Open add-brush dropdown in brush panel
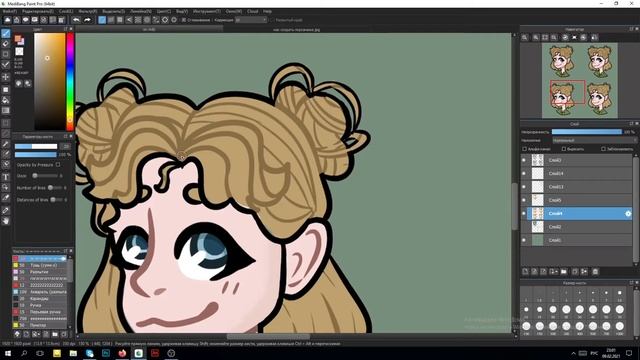Image resolution: width=640 pixels, height=360 pixels. coord(36,334)
